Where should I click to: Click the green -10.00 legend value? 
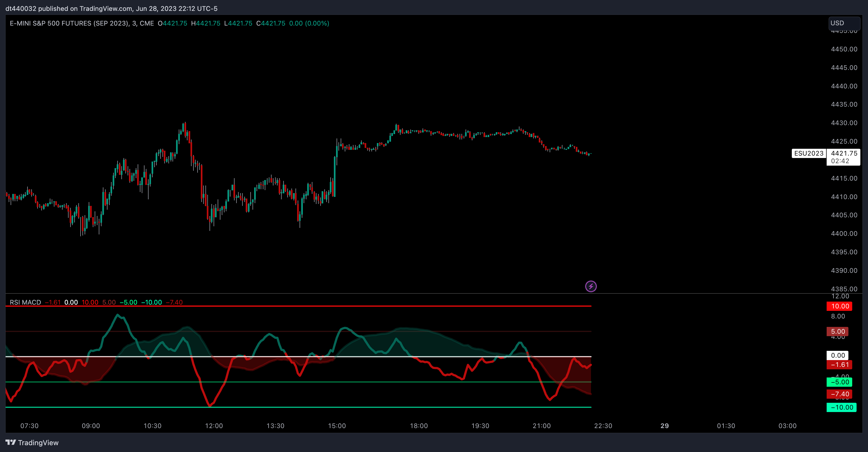(151, 302)
